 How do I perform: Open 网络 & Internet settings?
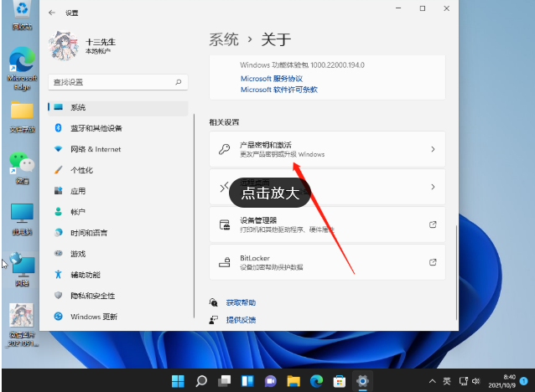click(118, 149)
